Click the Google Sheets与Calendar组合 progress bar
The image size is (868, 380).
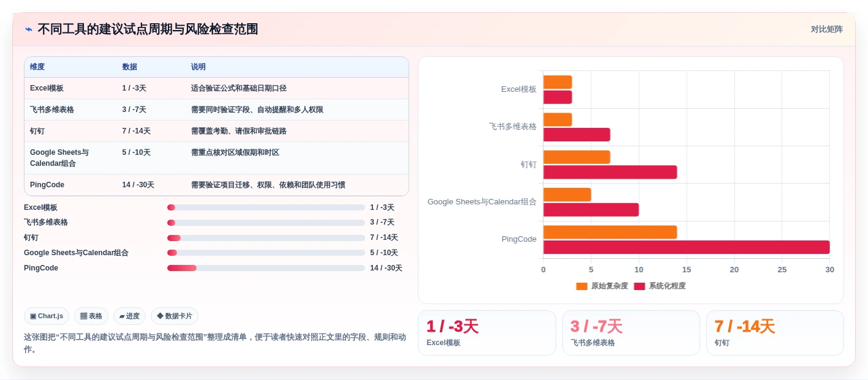tap(266, 253)
